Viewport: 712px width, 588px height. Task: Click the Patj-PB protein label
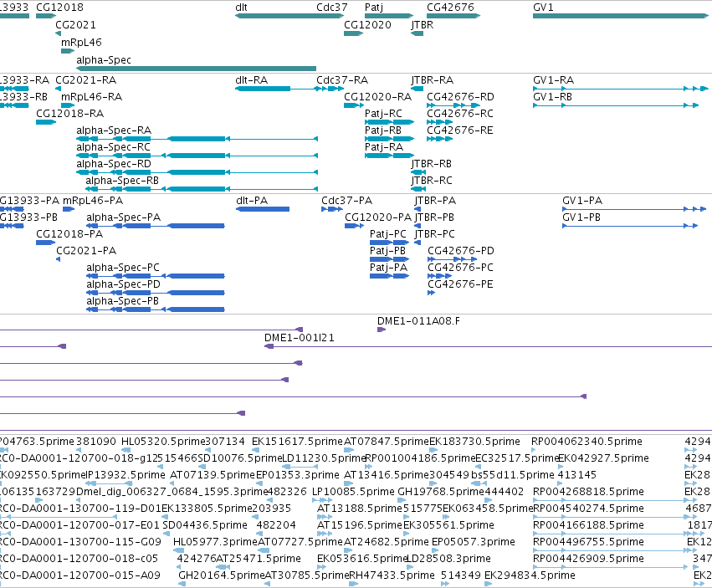coord(387,251)
